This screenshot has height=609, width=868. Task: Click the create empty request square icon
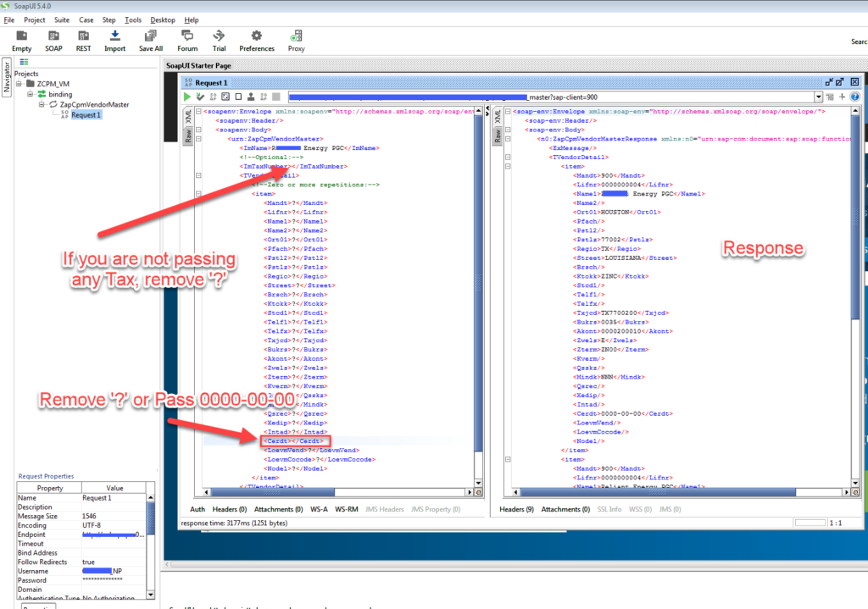238,97
